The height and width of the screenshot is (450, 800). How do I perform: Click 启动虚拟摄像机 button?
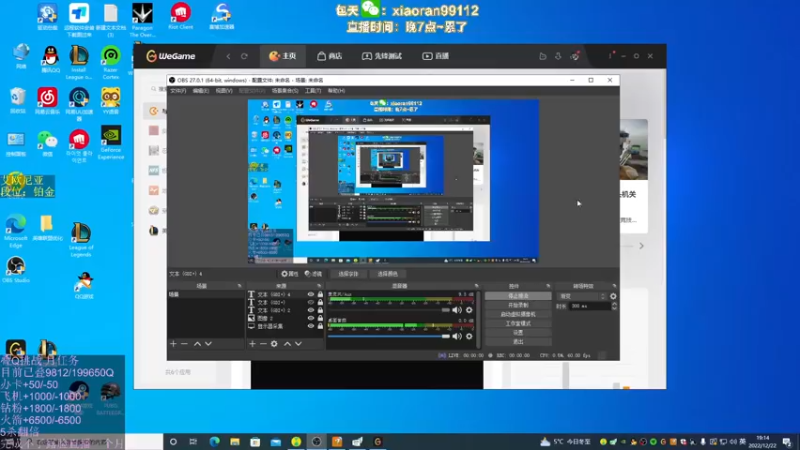click(518, 314)
